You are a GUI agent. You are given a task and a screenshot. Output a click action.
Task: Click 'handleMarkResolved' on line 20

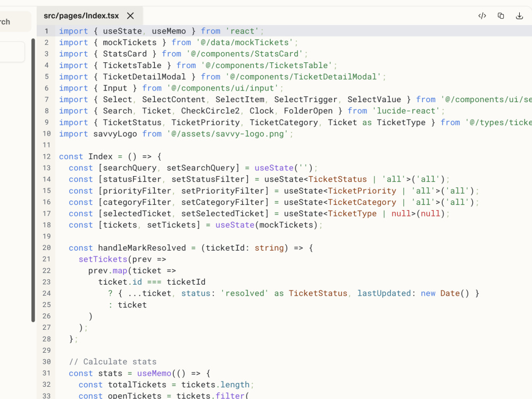[142, 248]
